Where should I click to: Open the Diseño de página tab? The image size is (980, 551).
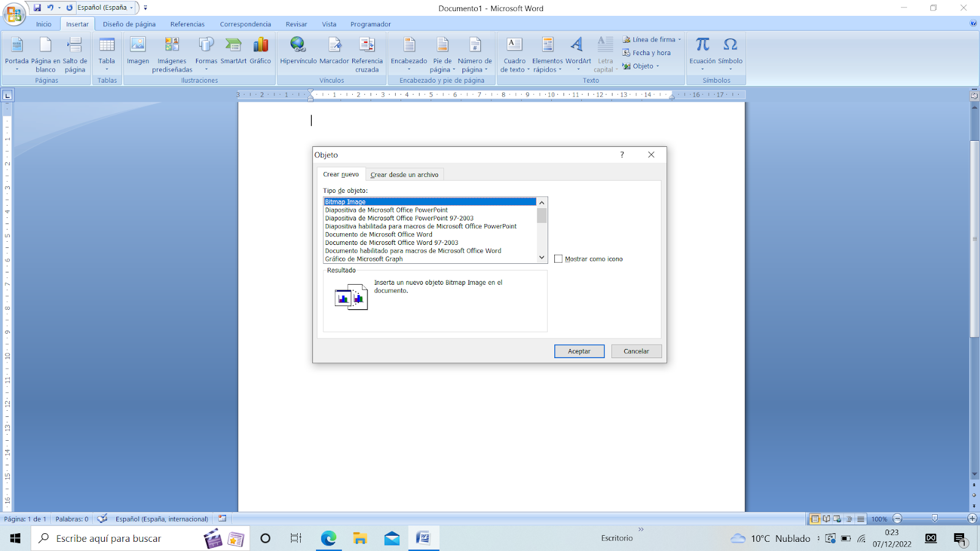pos(129,24)
